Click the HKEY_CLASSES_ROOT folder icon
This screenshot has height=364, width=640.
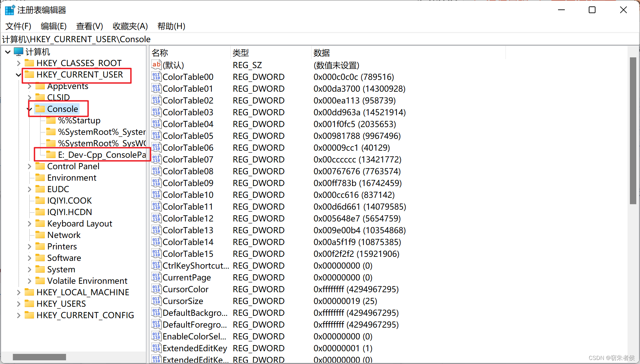click(x=29, y=63)
